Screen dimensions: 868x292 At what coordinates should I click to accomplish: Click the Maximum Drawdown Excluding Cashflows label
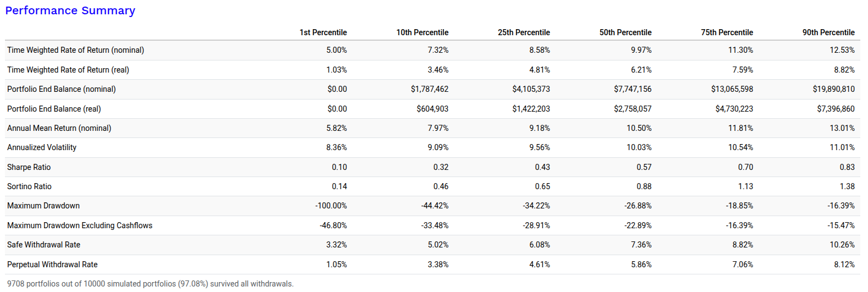click(80, 225)
